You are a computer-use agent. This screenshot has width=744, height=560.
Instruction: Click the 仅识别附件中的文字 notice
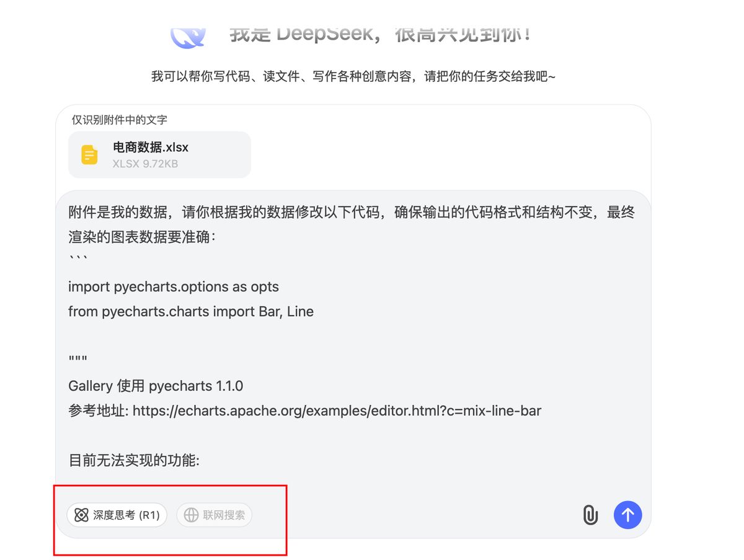120,120
